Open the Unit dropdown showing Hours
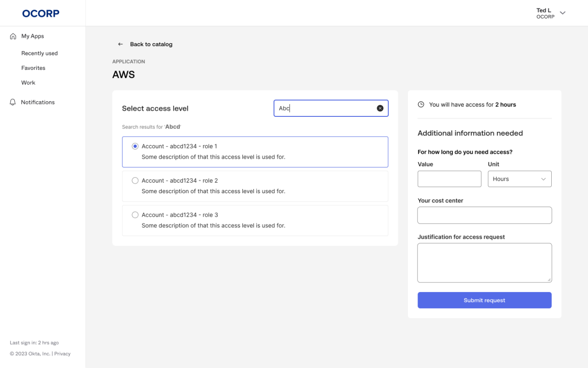This screenshot has height=368, width=588. click(x=520, y=178)
